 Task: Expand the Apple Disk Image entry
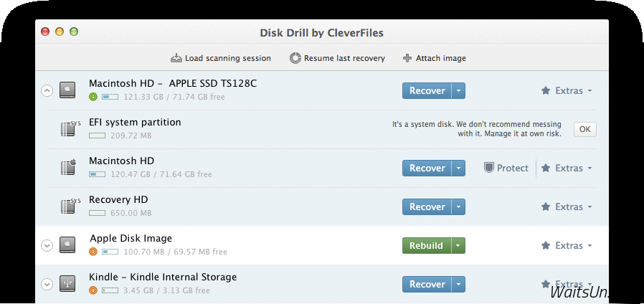click(47, 246)
